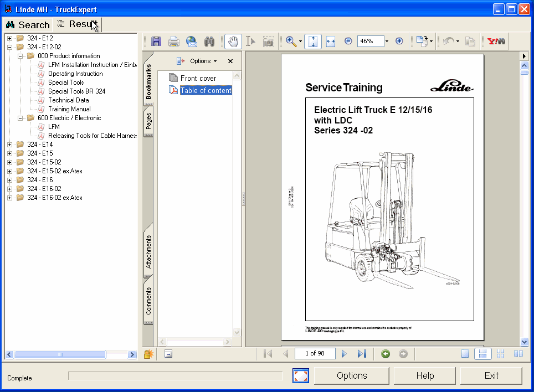The height and width of the screenshot is (392, 534).
Task: Switch to the Search tab
Action: tap(28, 25)
